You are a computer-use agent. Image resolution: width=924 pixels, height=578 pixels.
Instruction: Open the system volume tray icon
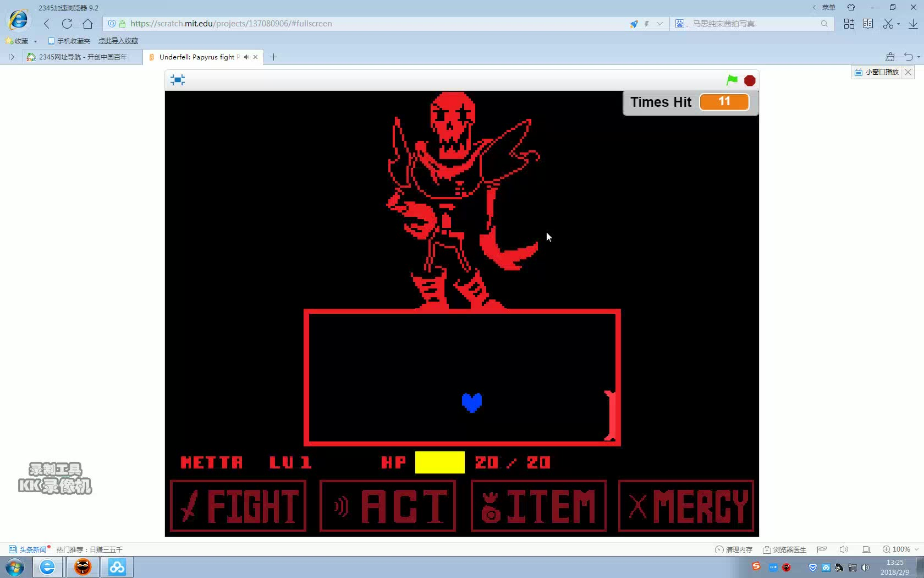coord(866,568)
